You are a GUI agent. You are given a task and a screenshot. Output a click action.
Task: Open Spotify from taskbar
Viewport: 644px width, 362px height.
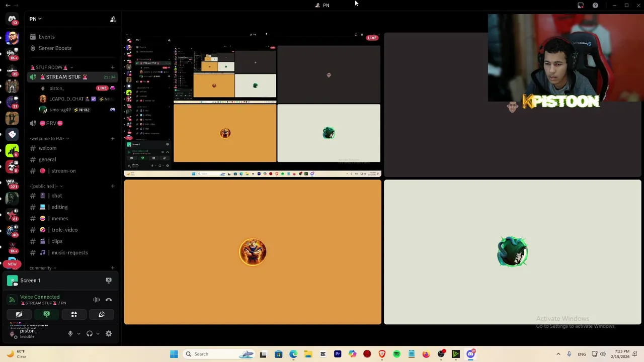click(x=396, y=354)
